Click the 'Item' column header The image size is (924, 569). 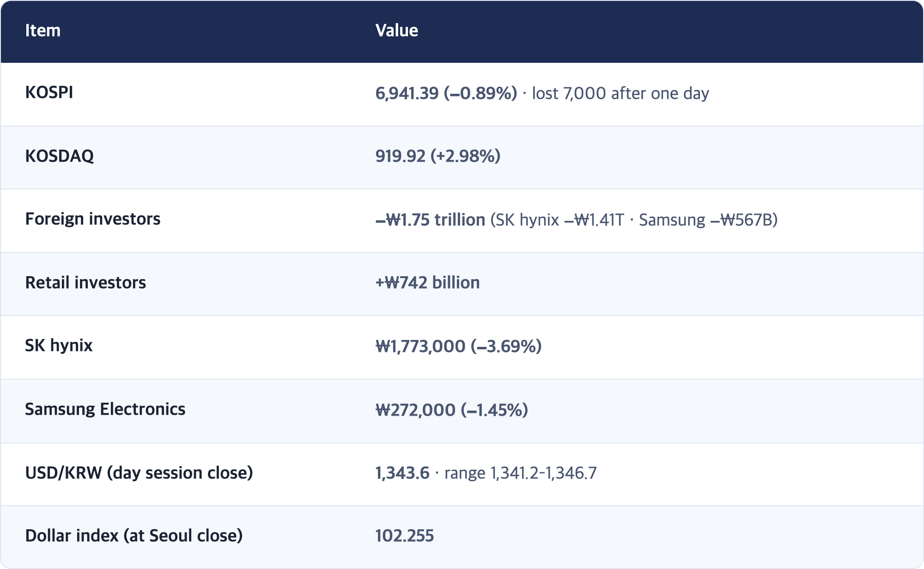(43, 30)
